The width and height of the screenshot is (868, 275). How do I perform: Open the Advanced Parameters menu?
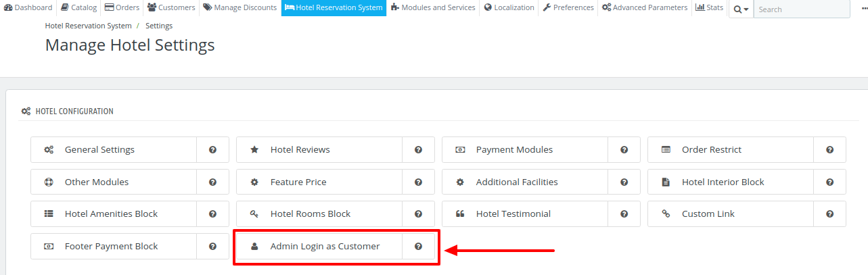tap(645, 8)
